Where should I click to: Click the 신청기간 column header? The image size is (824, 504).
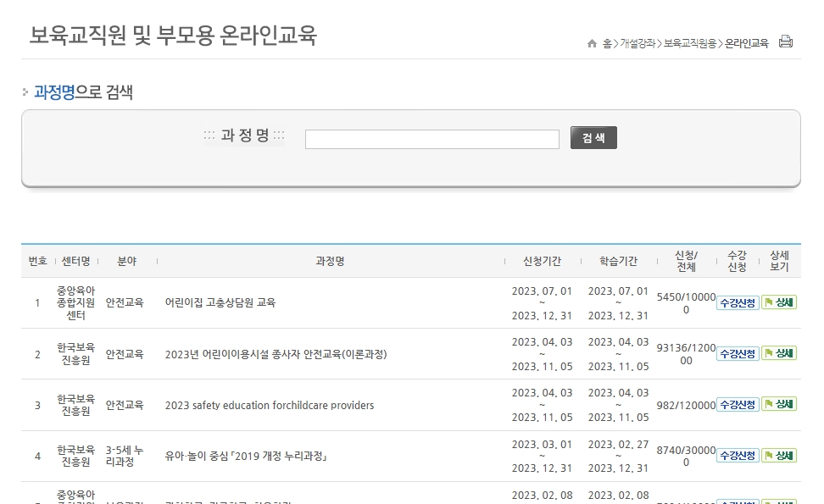coord(542,261)
